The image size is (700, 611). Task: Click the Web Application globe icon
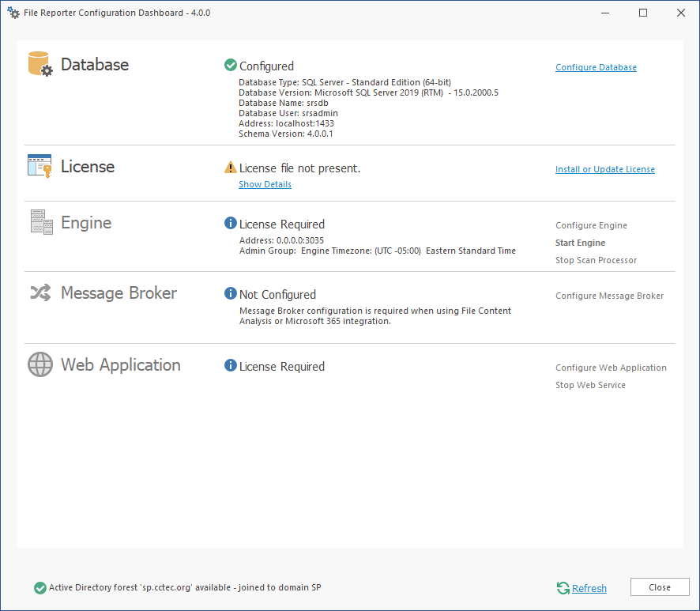click(40, 364)
